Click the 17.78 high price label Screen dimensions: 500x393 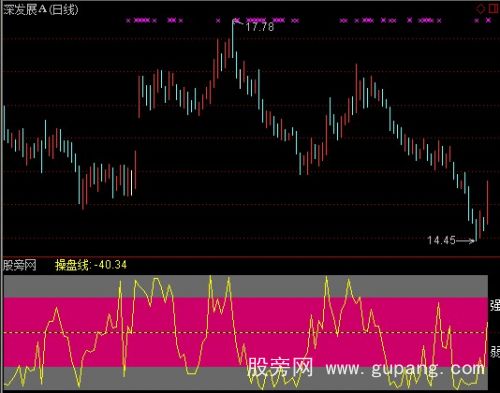pyautogui.click(x=260, y=27)
